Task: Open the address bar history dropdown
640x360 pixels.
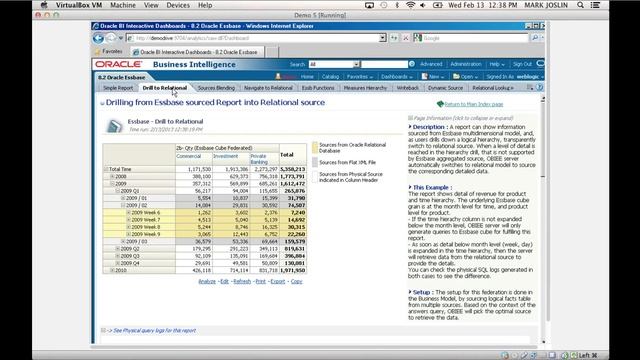Action: coord(382,38)
